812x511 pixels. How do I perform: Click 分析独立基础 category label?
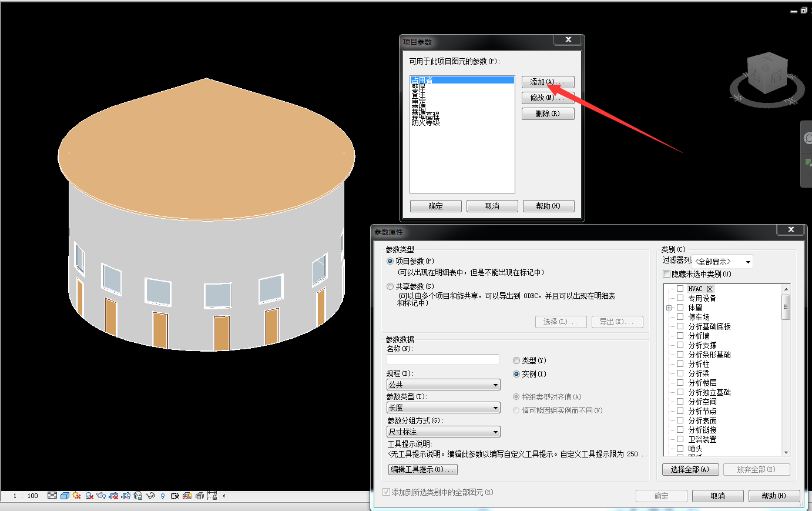tap(709, 392)
